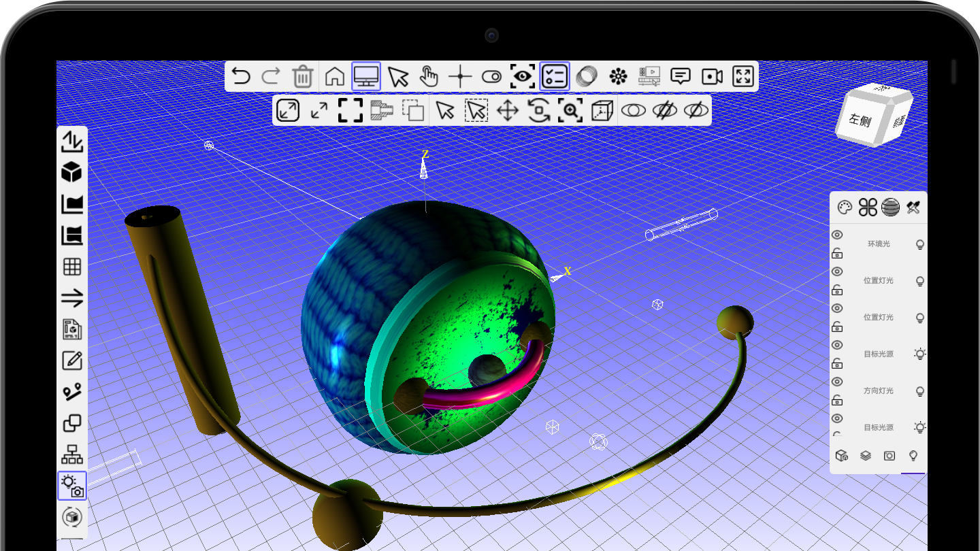Toggle the lock on the 方向灯光 light
980x551 pixels.
tap(837, 401)
